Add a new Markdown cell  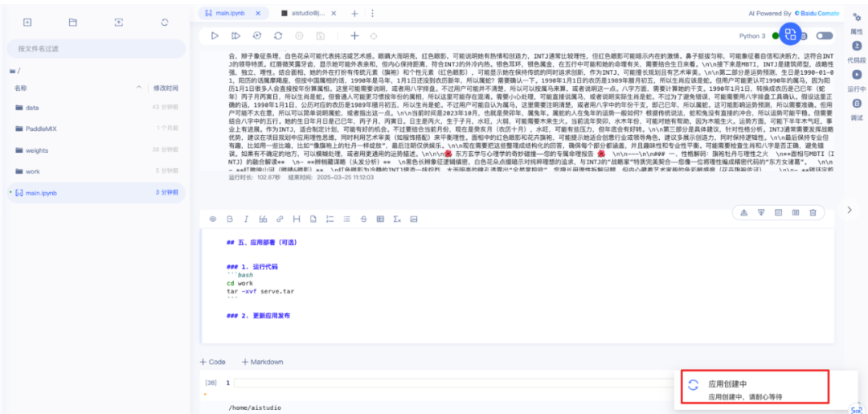pyautogui.click(x=262, y=362)
